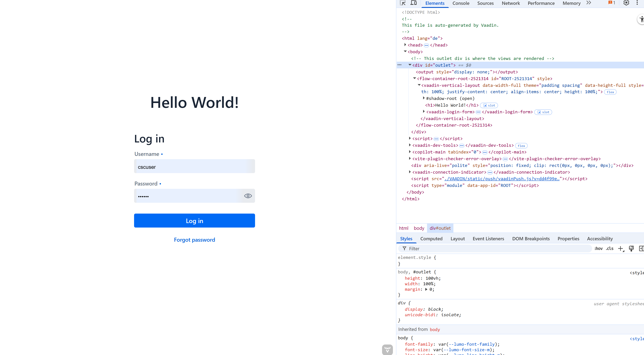Toggle the computed styles sidebar icon
The height and width of the screenshot is (355, 644).
click(x=641, y=248)
